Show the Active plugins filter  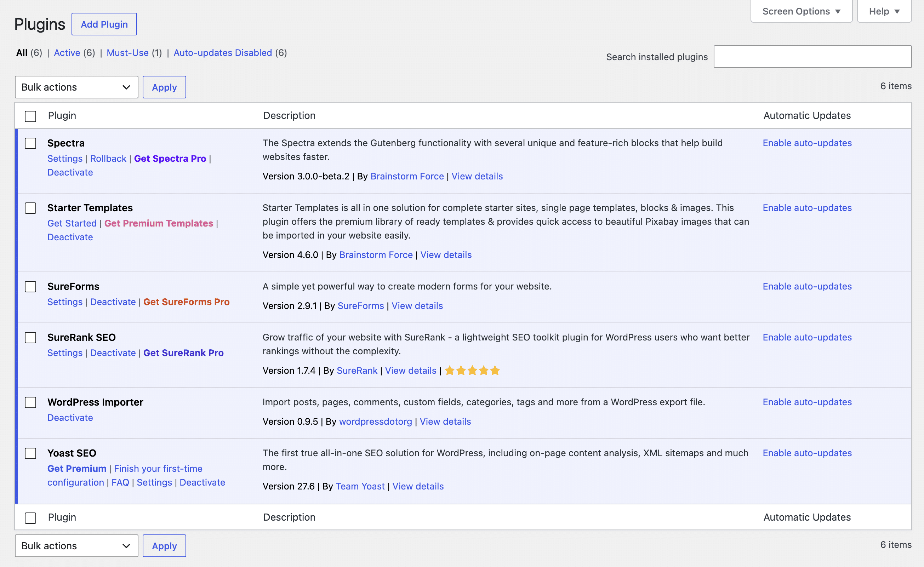(x=67, y=53)
